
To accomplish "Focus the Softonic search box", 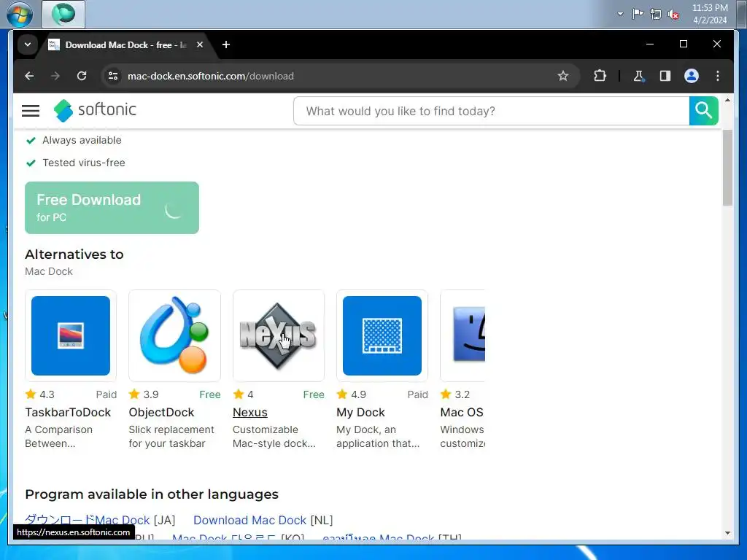I will click(x=491, y=111).
